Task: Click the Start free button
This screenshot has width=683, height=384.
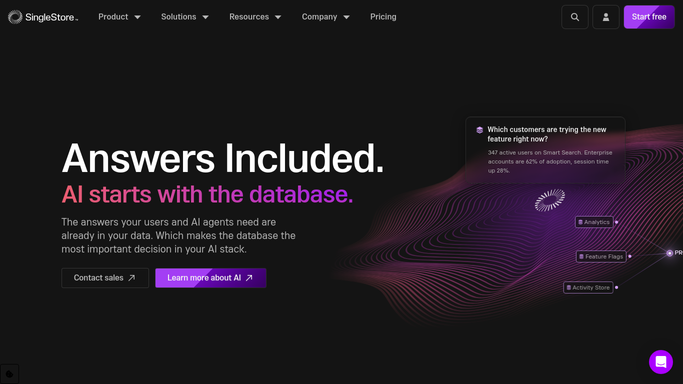Action: [x=649, y=17]
